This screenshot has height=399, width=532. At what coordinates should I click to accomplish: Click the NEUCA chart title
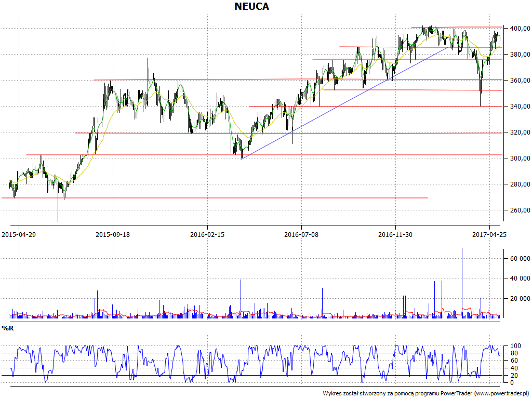tap(252, 6)
